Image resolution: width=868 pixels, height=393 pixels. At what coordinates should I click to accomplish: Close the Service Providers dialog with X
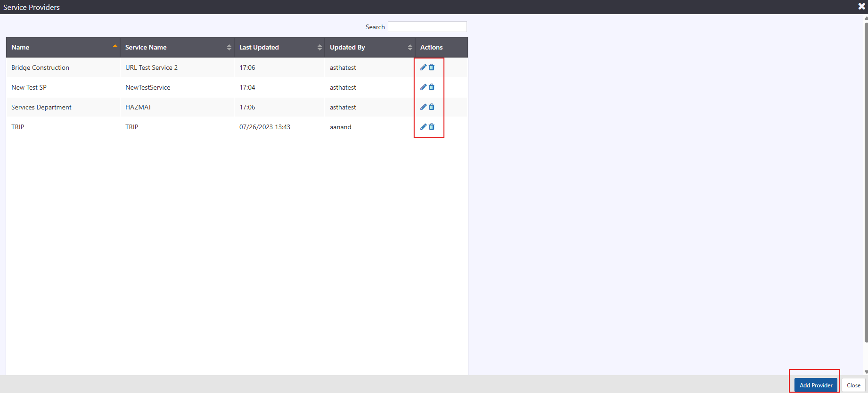click(861, 7)
